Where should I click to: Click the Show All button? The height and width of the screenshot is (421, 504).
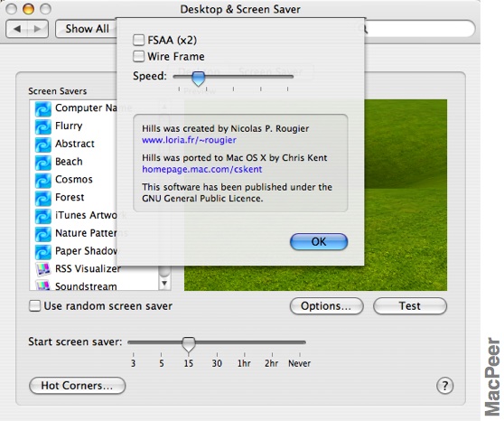point(87,29)
